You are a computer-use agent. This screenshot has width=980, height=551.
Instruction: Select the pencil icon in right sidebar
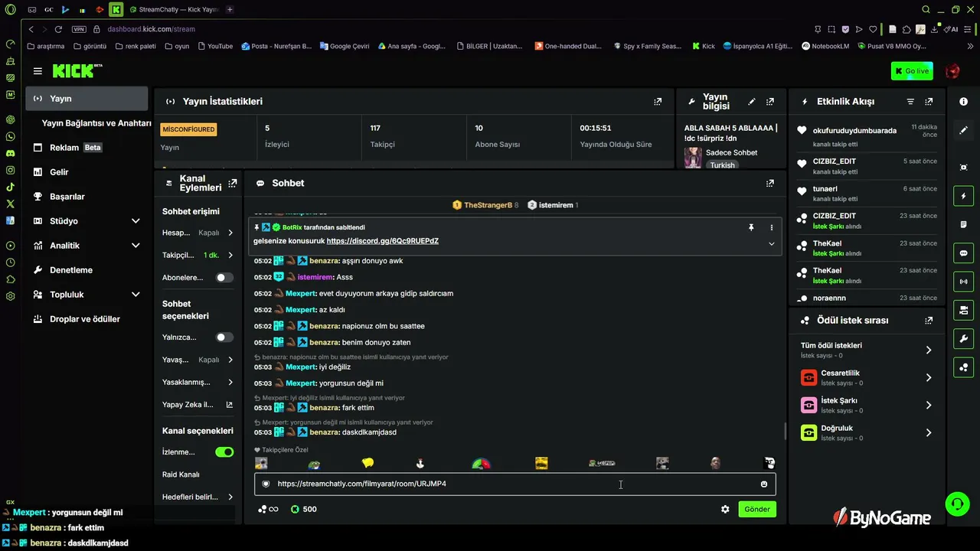pos(963,130)
